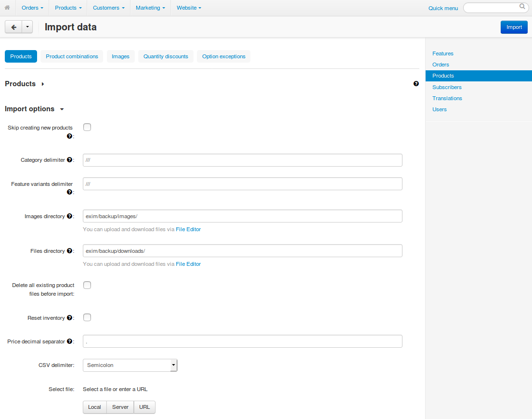
Task: Open the Customers top menu
Action: point(109,8)
